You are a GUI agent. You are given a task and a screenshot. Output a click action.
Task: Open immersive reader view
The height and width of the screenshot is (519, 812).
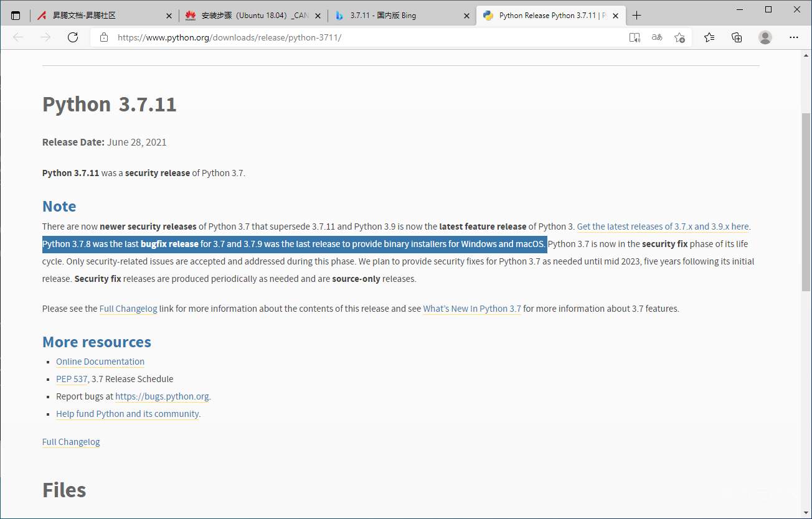[x=635, y=37]
